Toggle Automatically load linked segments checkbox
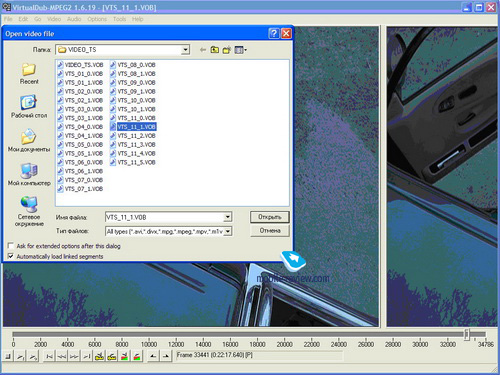This screenshot has height=375, width=500. pos(11,256)
